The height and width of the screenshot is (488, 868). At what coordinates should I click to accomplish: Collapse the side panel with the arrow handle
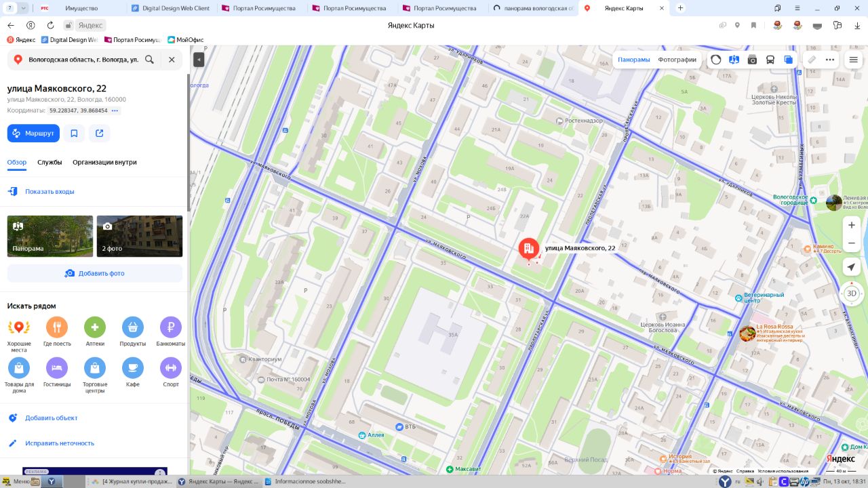point(199,60)
